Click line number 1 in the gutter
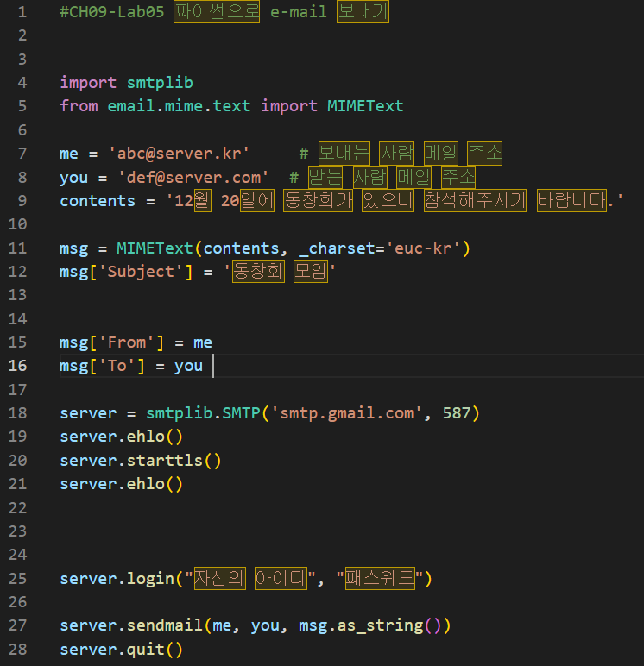 click(x=22, y=12)
